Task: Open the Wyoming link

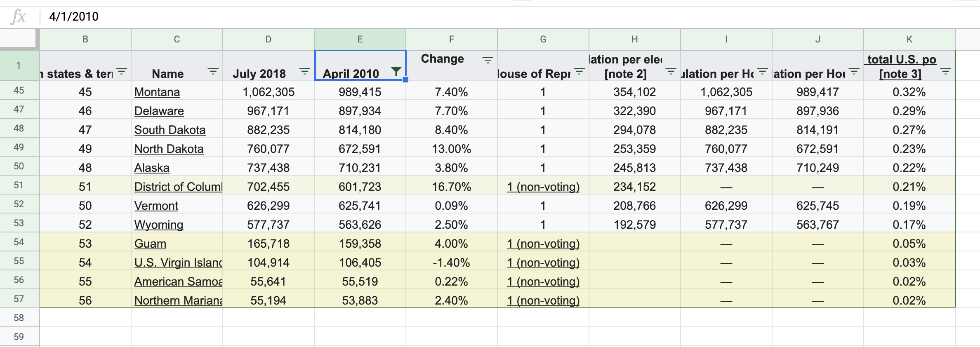Action: (x=159, y=225)
